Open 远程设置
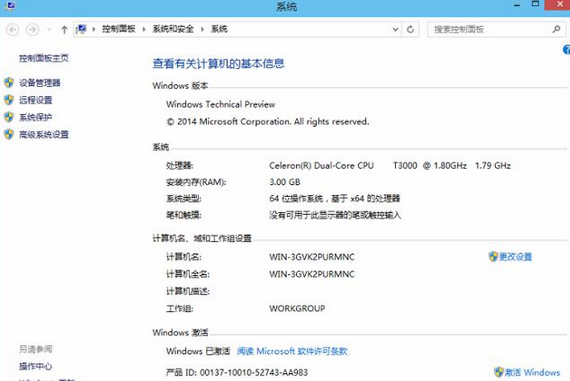Viewport: 570px width, 381px height. coord(36,100)
